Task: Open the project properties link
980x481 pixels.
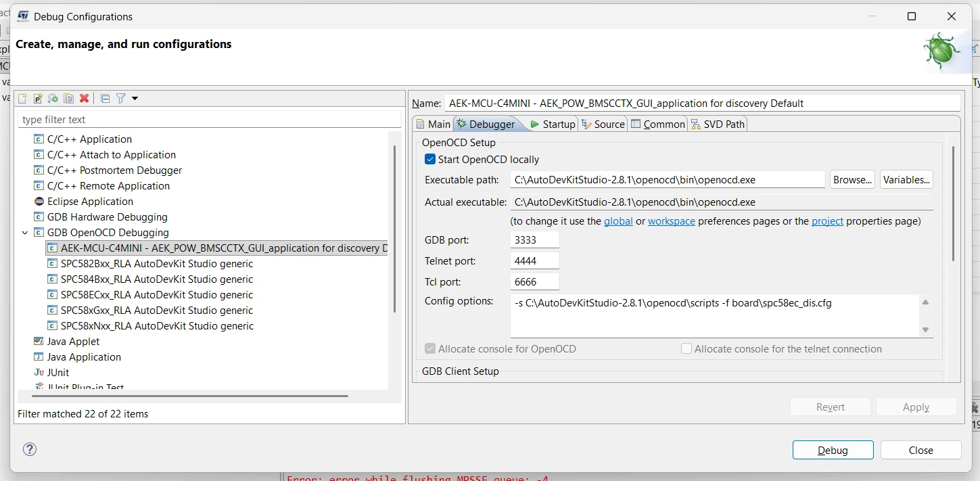Action: tap(827, 221)
